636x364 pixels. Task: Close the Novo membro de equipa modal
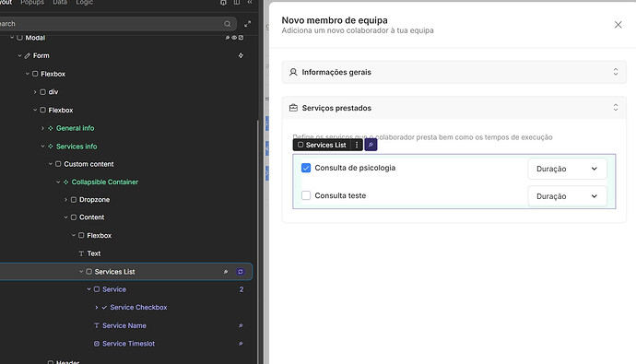pos(618,25)
